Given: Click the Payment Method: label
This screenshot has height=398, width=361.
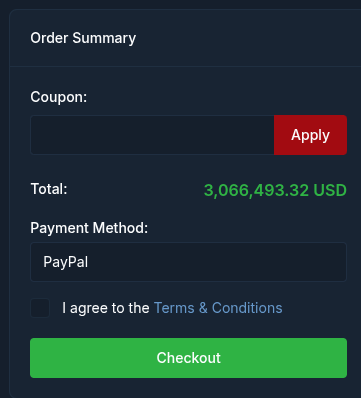Looking at the screenshot, I should click(89, 228).
